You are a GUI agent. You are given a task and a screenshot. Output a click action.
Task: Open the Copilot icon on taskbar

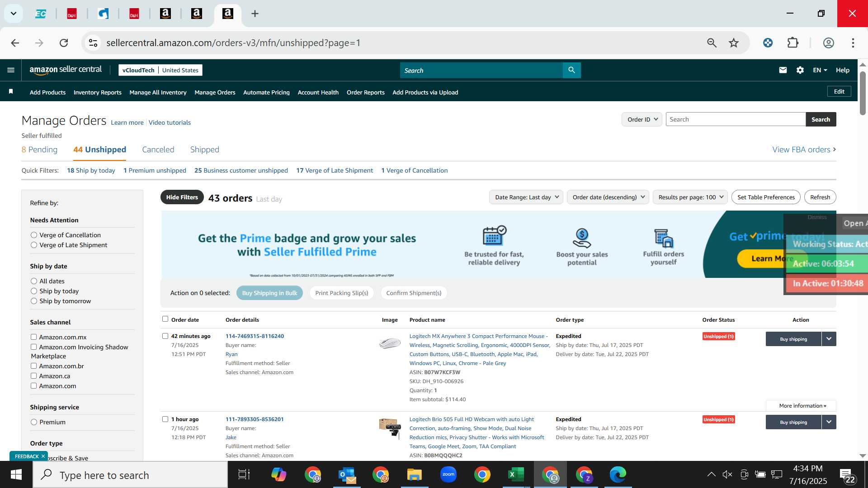(278, 475)
